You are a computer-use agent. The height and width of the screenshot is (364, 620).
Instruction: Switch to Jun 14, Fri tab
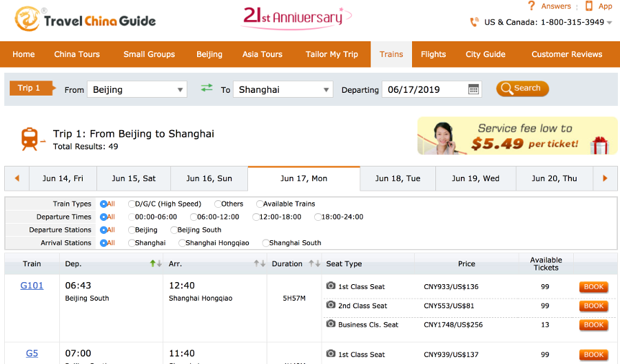pyautogui.click(x=63, y=178)
